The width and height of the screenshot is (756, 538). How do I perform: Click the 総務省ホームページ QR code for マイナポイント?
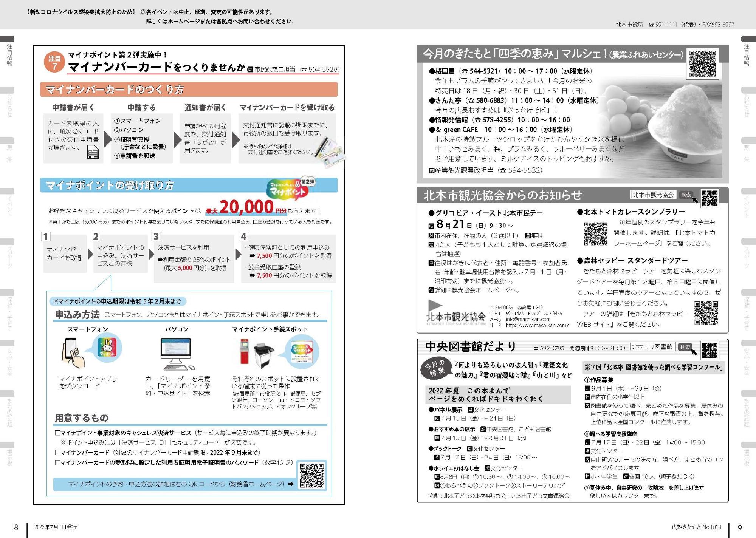click(312, 475)
